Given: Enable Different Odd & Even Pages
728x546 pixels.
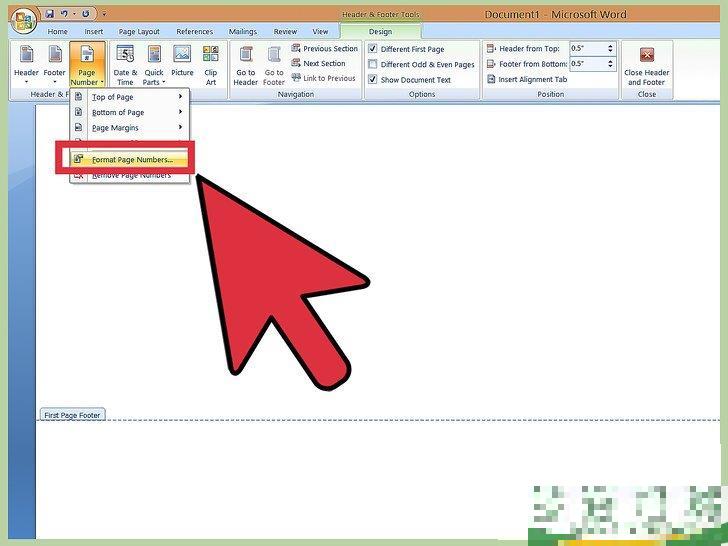Looking at the screenshot, I should pyautogui.click(x=373, y=64).
